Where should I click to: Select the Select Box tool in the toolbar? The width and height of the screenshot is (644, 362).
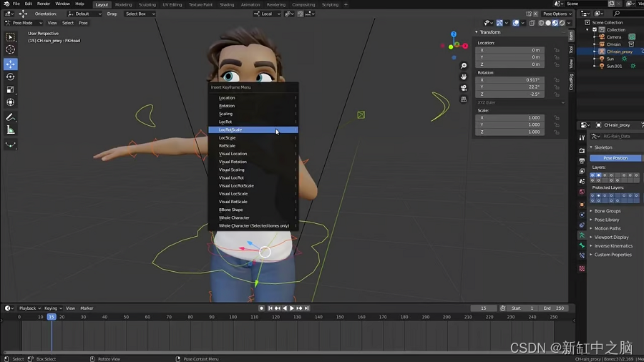click(11, 37)
